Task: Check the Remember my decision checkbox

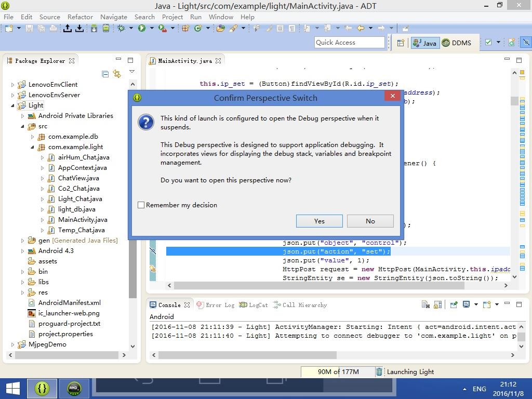Action: [141, 205]
